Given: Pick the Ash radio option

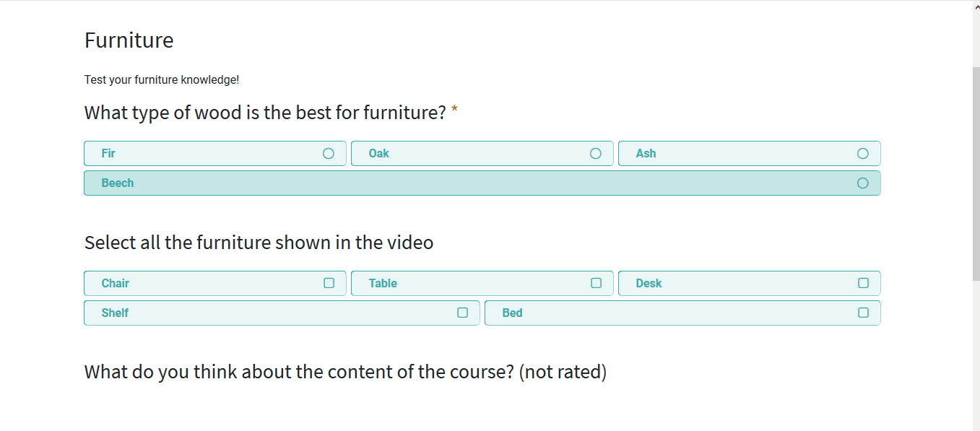Looking at the screenshot, I should pyautogui.click(x=863, y=154).
